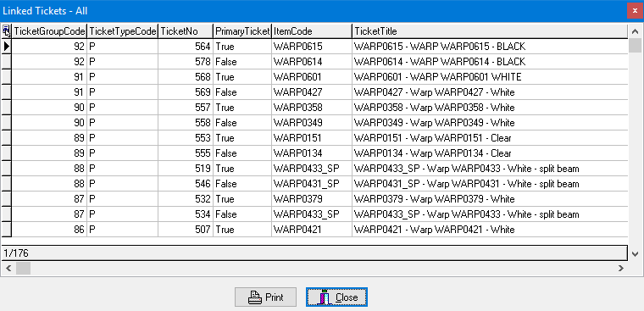Screen dimensions: 644x311
Task: Select row selector for ticket 578
Action: (x=6, y=62)
